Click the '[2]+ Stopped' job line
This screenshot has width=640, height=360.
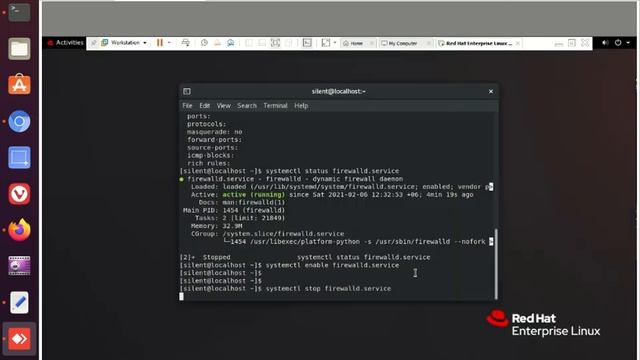(305, 258)
